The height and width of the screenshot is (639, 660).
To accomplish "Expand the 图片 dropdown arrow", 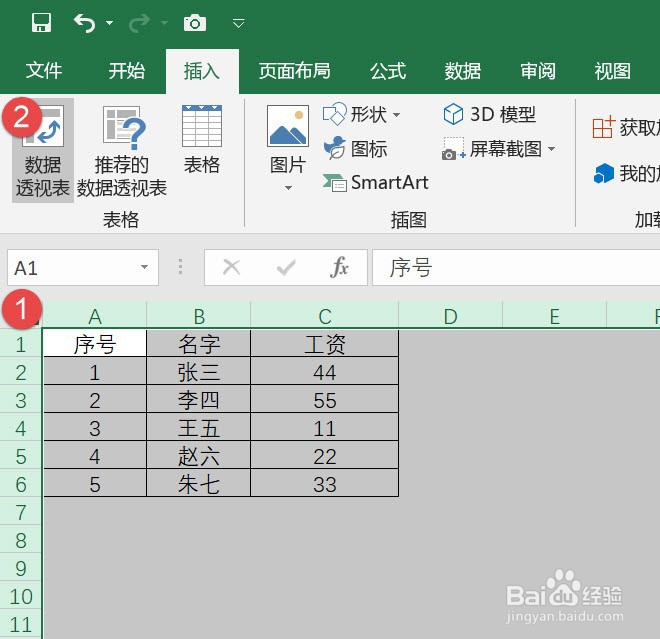I will [x=288, y=188].
